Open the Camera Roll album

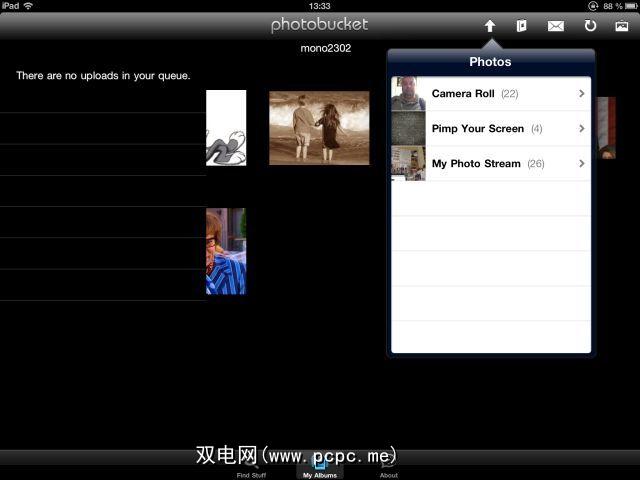[x=491, y=93]
